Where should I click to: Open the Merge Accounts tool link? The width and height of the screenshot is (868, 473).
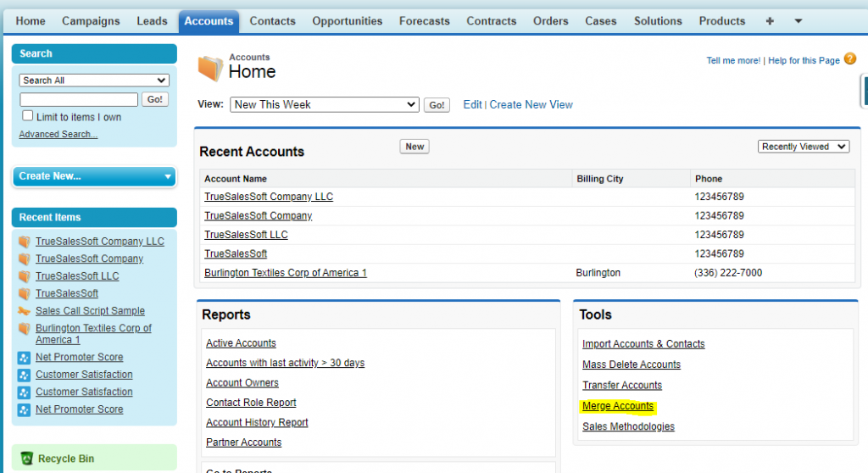point(618,406)
